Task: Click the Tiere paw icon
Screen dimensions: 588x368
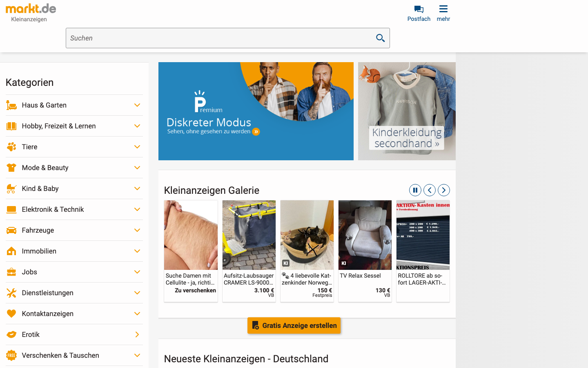Action: coord(11,147)
